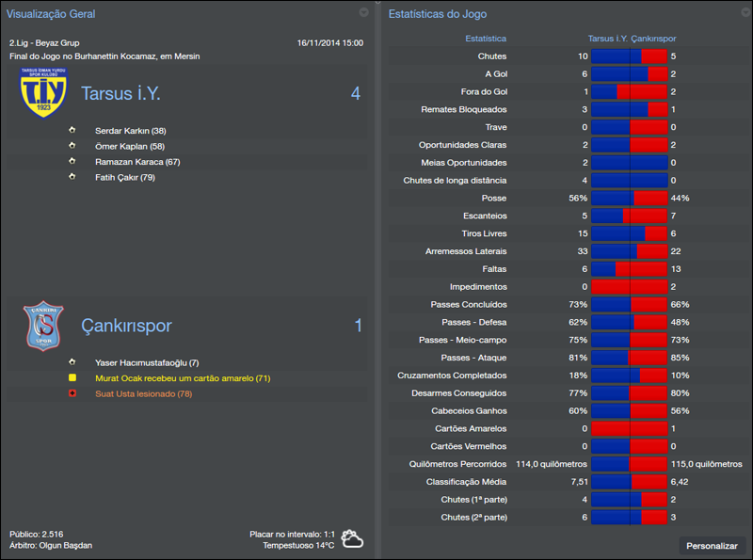The image size is (753, 560).
Task: Click goal ball icon beside Fatih Çakır
Action: tap(72, 177)
